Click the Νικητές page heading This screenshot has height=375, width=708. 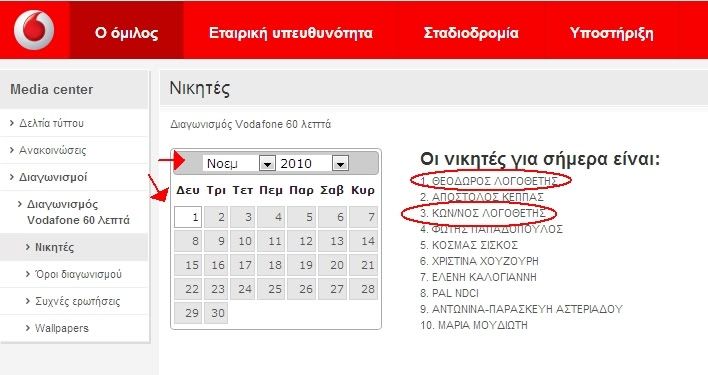(x=200, y=88)
